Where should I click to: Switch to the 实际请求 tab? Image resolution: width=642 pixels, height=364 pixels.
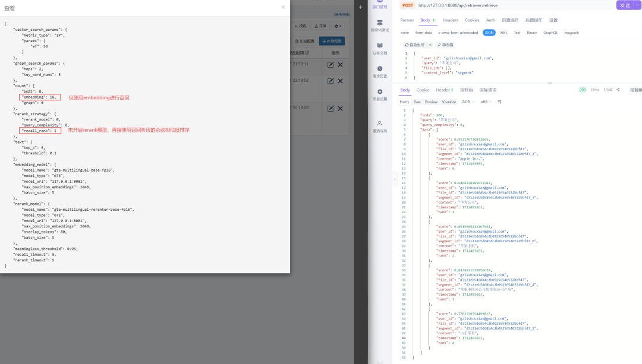pyautogui.click(x=487, y=90)
